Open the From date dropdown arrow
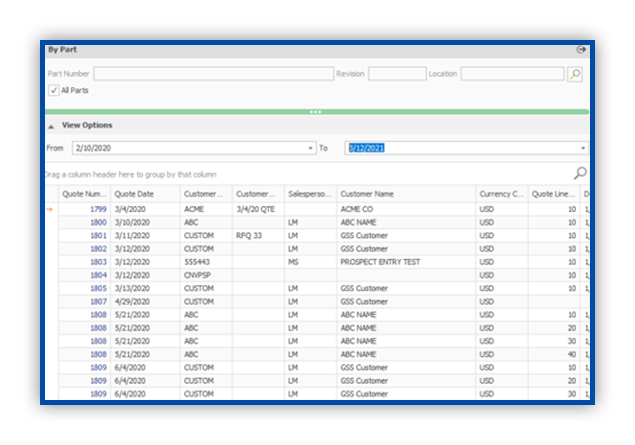The image size is (635, 445). [310, 148]
